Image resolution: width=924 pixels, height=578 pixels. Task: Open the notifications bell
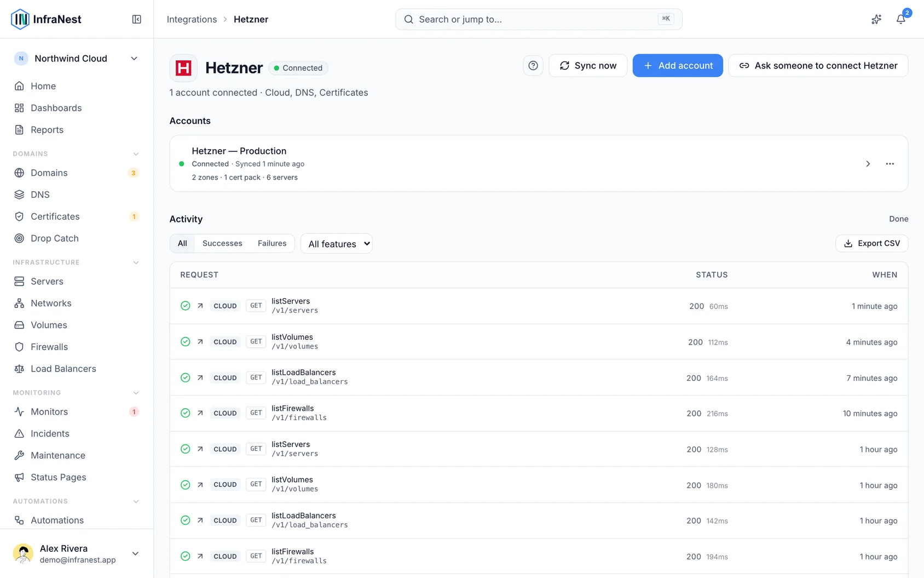point(900,19)
